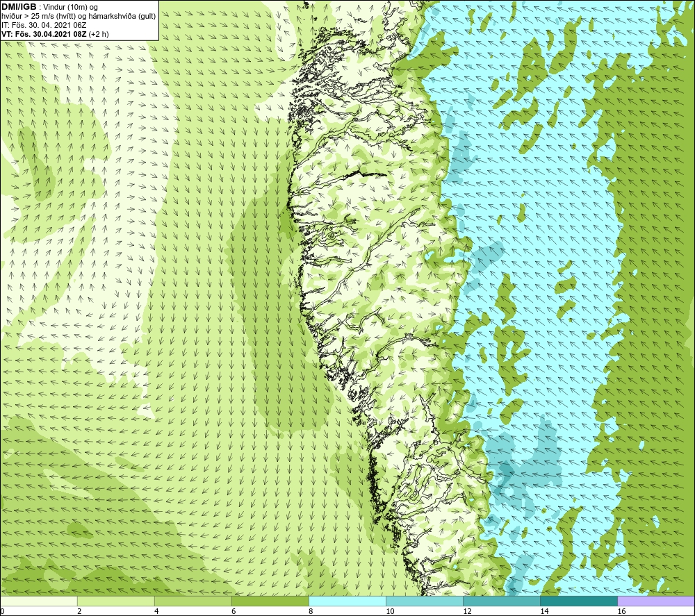The width and height of the screenshot is (695, 616).
Task: Click the 'DMI/IGB' title text
Action: [x=19, y=7]
